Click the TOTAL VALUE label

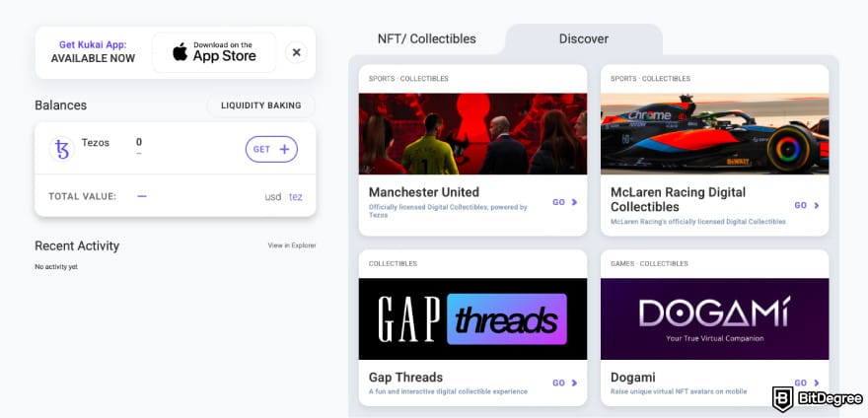click(x=83, y=196)
